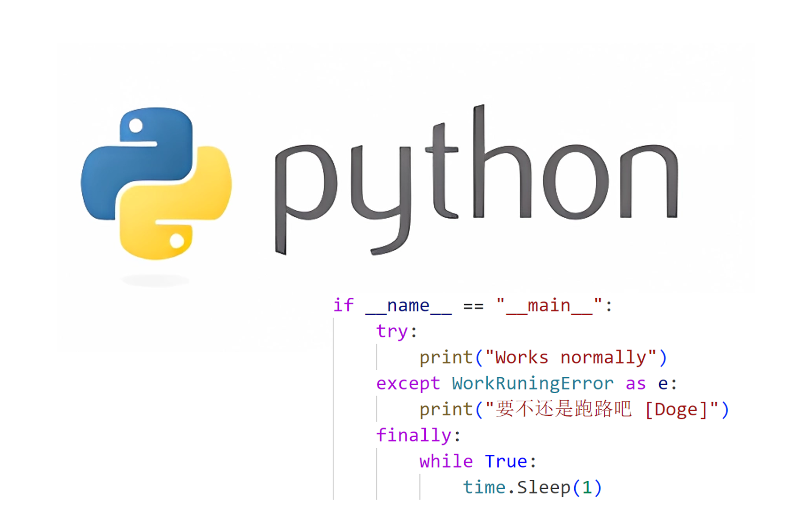Click the line 'if __name__ == "__main__":'
Viewport: 812px width, 508px height.
(x=473, y=306)
